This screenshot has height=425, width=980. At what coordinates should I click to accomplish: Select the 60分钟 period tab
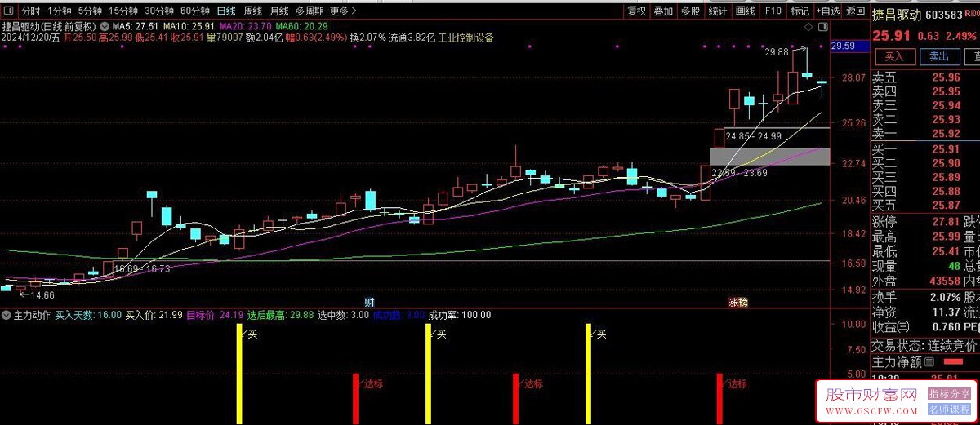195,11
